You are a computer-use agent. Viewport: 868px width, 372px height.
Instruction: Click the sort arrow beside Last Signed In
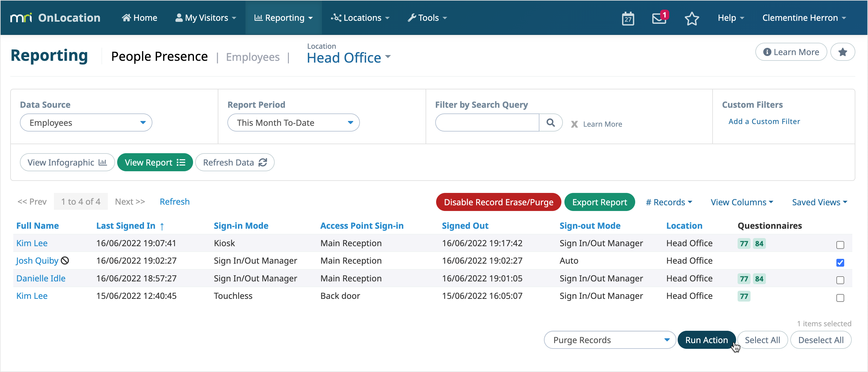coord(162,226)
